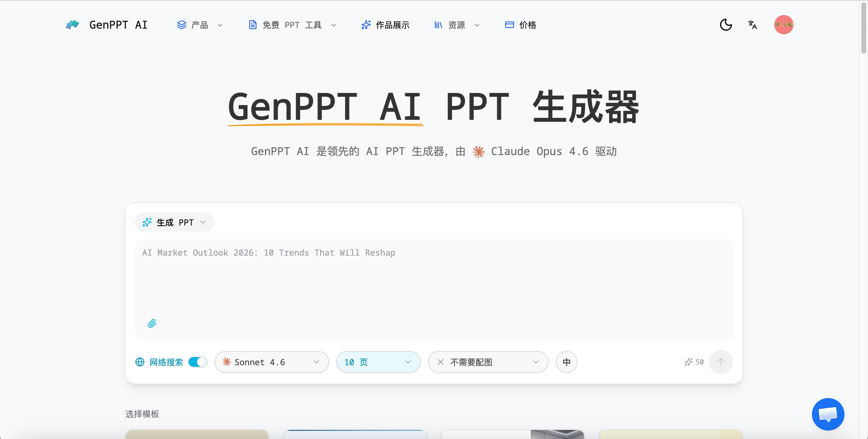Click the paperclip attachment icon
Screen dimensions: 868x439
click(x=152, y=323)
